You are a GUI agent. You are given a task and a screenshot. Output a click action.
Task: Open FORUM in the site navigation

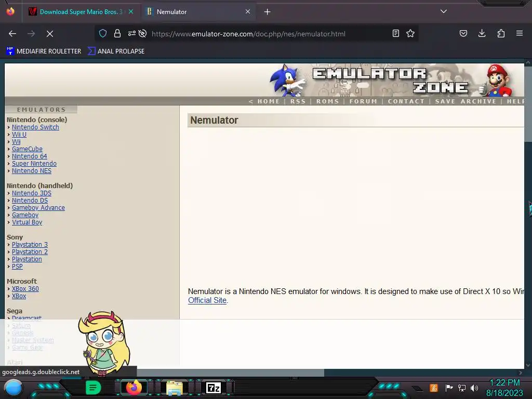[363, 101]
